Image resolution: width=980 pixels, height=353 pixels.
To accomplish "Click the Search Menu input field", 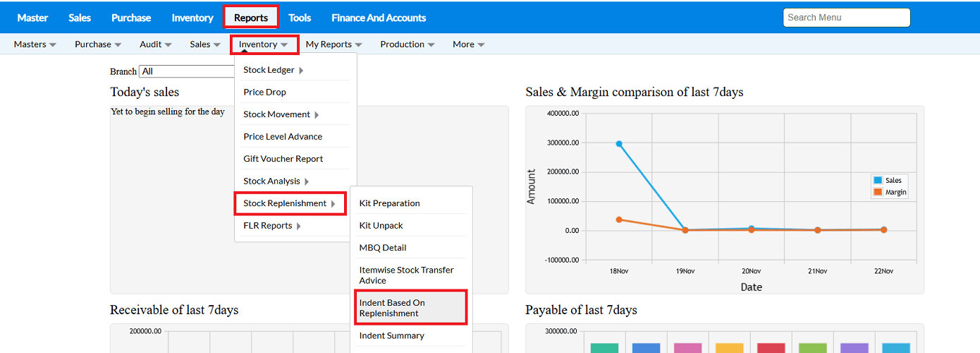I will point(846,18).
